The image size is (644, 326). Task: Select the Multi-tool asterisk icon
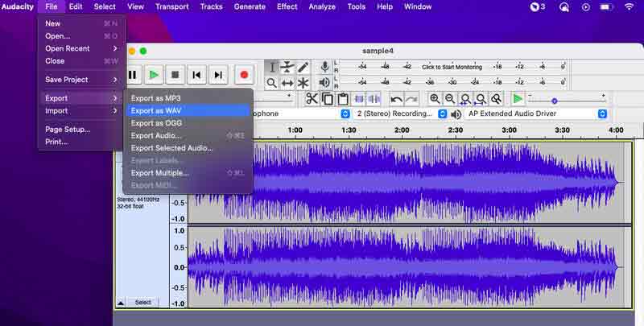point(303,83)
